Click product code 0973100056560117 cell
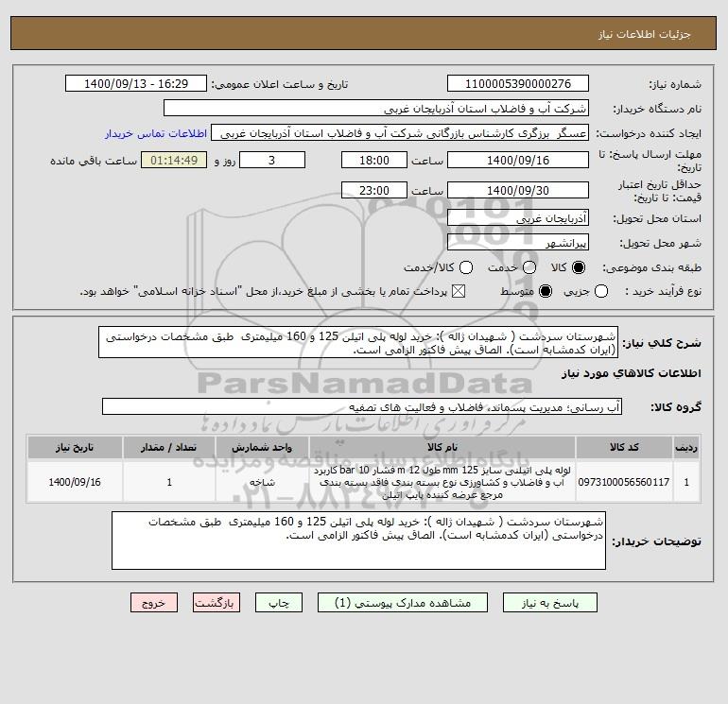Image resolution: width=728 pixels, height=704 pixels. pyautogui.click(x=624, y=482)
